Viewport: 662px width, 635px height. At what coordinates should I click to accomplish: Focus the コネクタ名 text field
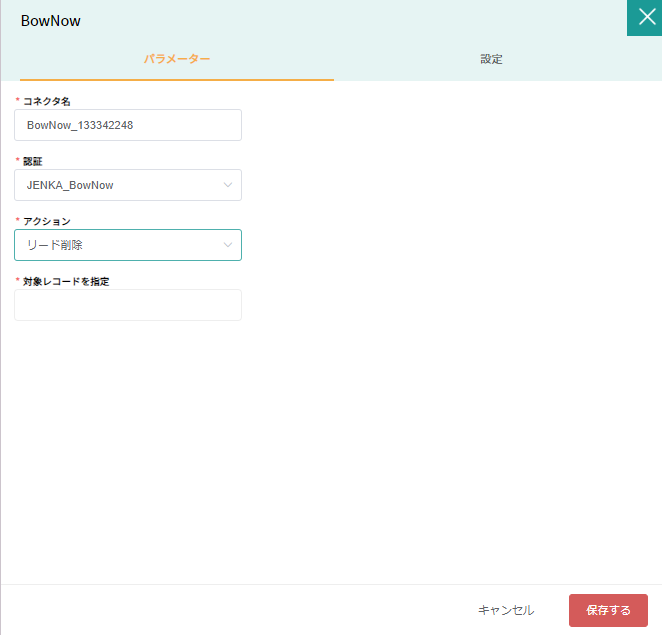click(128, 125)
